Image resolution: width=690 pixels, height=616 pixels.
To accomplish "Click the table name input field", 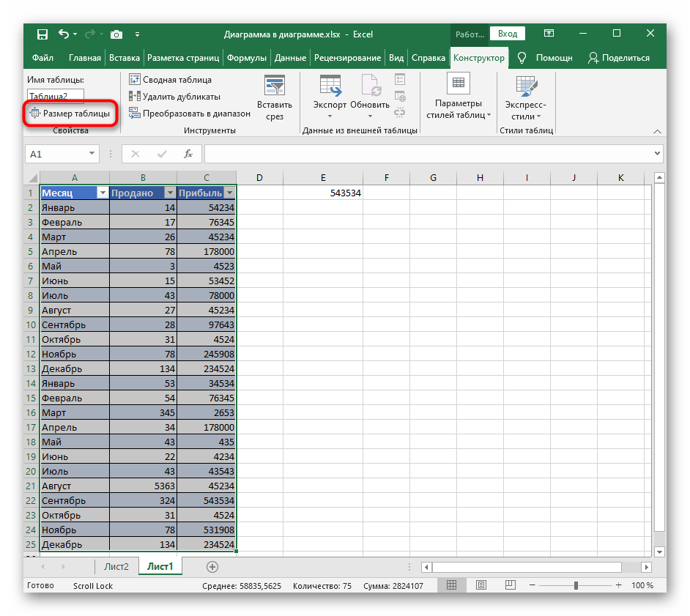I will pyautogui.click(x=56, y=95).
